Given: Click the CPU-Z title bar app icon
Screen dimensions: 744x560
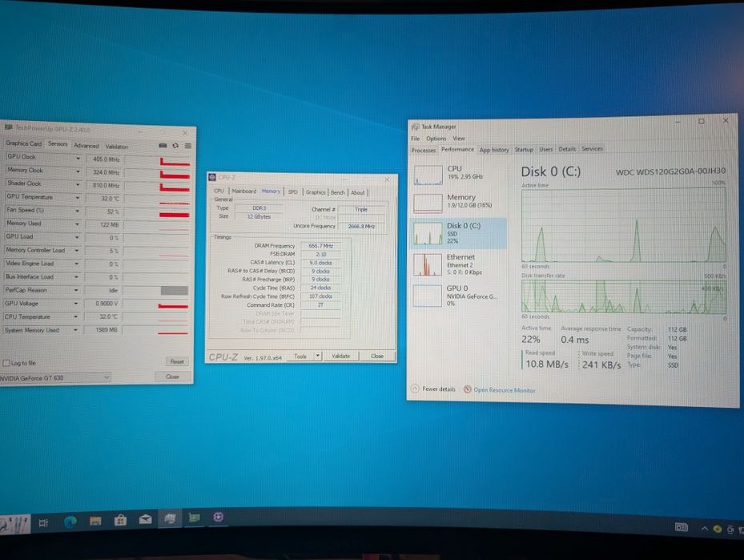Looking at the screenshot, I should click(212, 177).
